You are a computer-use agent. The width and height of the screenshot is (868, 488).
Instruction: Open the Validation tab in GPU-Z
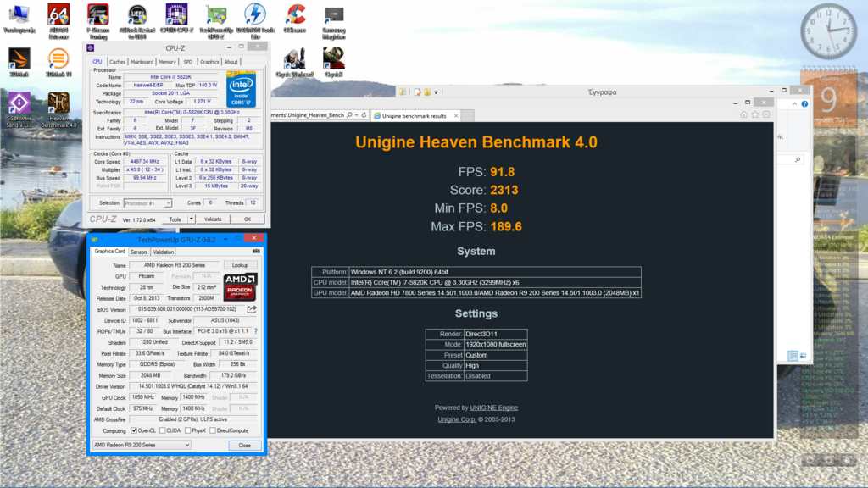[x=164, y=252]
